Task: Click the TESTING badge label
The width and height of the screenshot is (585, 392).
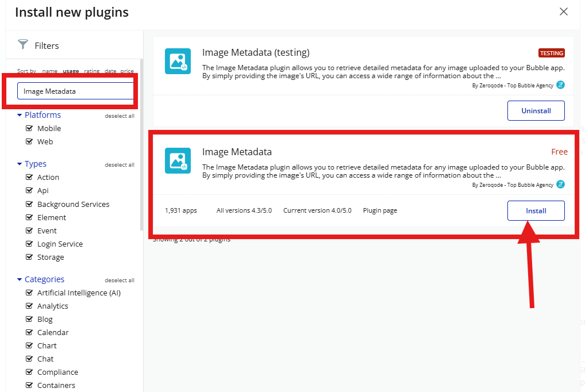Action: coord(552,53)
